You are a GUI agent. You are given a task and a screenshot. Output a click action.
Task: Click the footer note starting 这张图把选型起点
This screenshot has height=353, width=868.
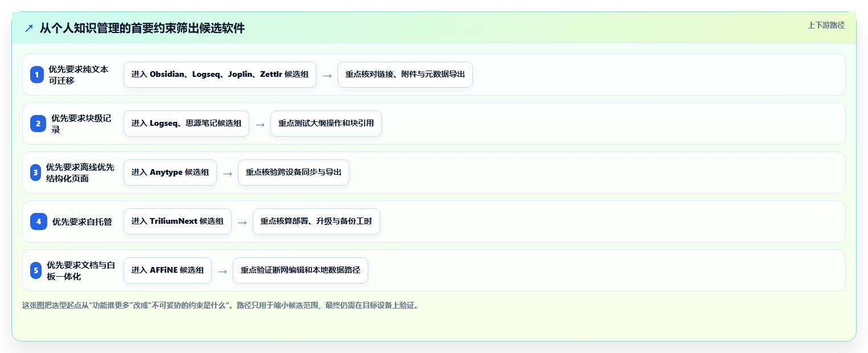pyautogui.click(x=221, y=305)
